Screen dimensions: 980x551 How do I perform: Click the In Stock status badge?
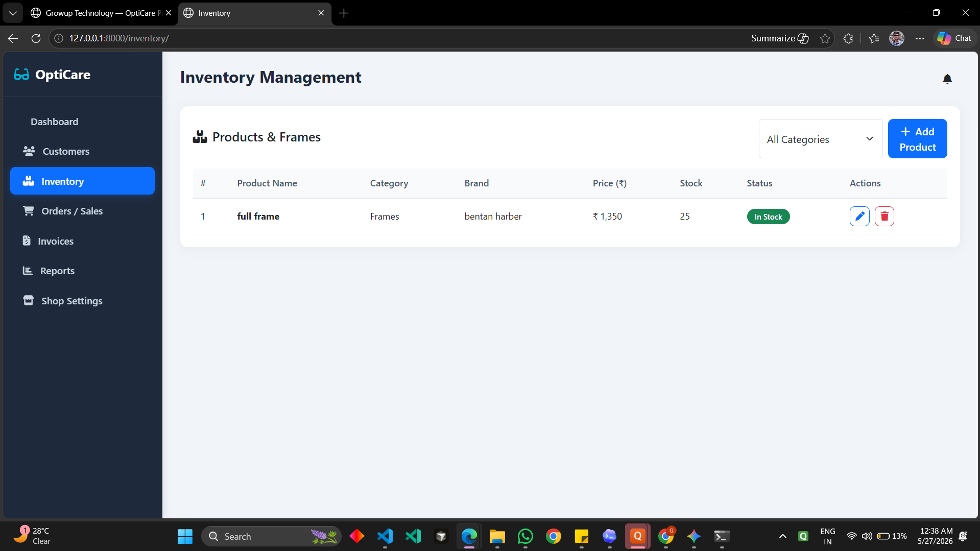(768, 217)
